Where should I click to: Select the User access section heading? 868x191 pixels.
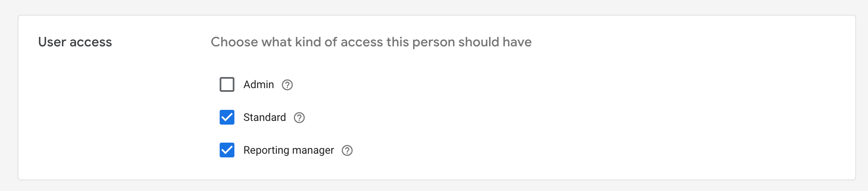(x=75, y=42)
